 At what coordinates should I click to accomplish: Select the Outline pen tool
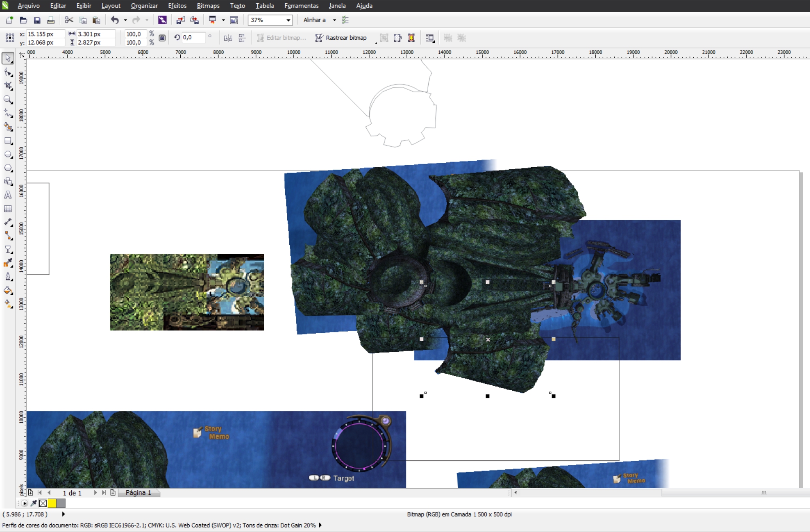[8, 277]
